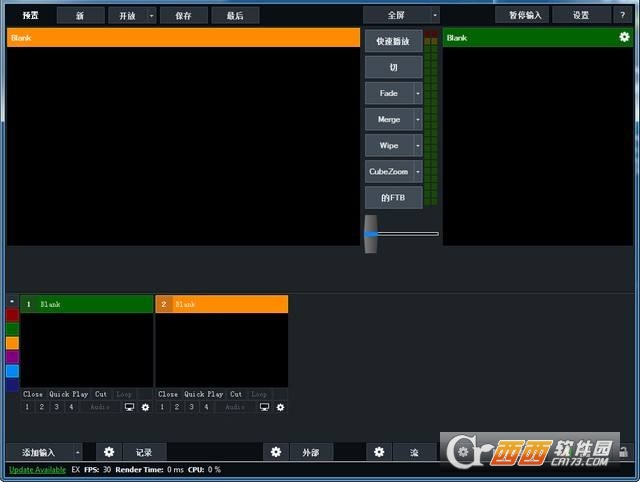This screenshot has height=482, width=640.
Task: Expand the 添加输入 add input dropdown arrow
Action: (x=78, y=452)
